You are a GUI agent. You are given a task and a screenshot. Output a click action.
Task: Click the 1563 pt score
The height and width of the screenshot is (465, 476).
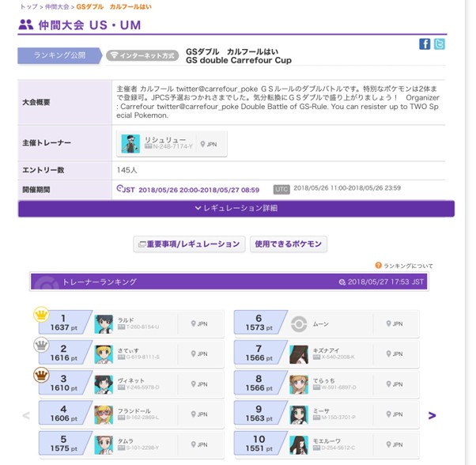click(259, 418)
